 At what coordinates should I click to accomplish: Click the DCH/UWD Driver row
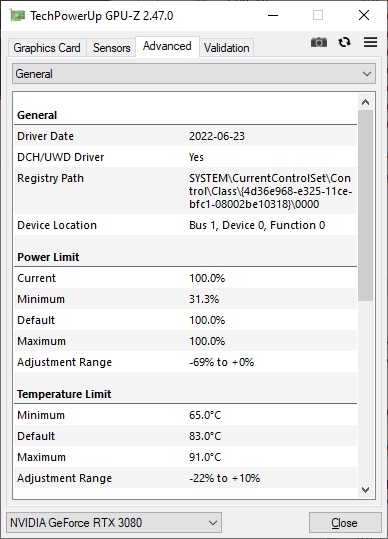[186, 157]
